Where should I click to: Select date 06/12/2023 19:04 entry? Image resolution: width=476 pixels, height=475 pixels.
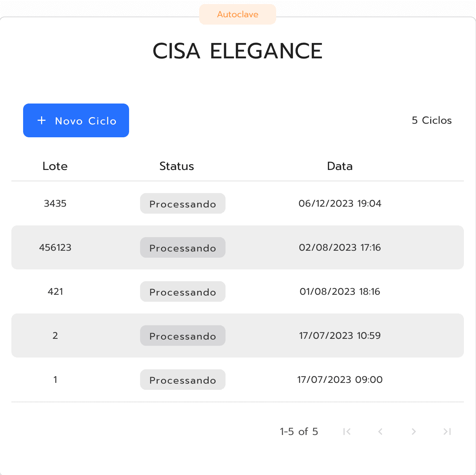pos(340,203)
